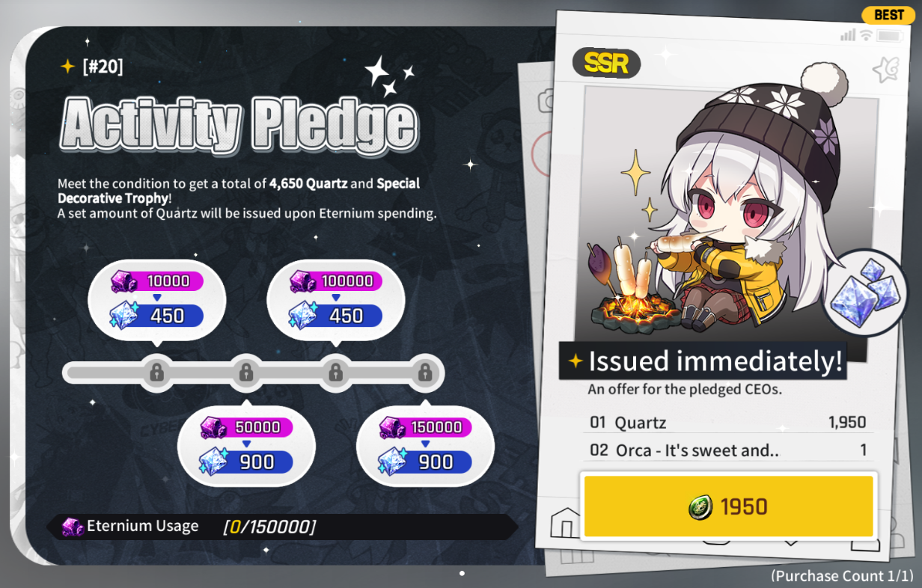Click the Eternium Usage gem icon
922x588 pixels.
click(x=73, y=527)
